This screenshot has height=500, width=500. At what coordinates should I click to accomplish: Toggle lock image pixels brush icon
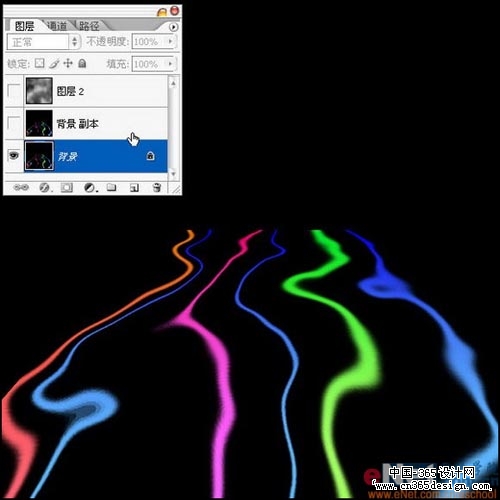click(x=54, y=63)
